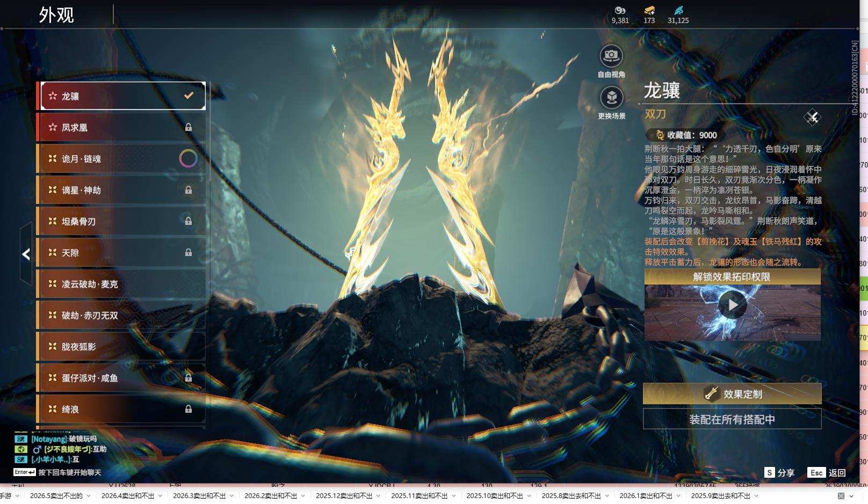Switch to the 2026.5卖出不出的 sheet tab
This screenshot has height=504, width=868.
[56, 496]
